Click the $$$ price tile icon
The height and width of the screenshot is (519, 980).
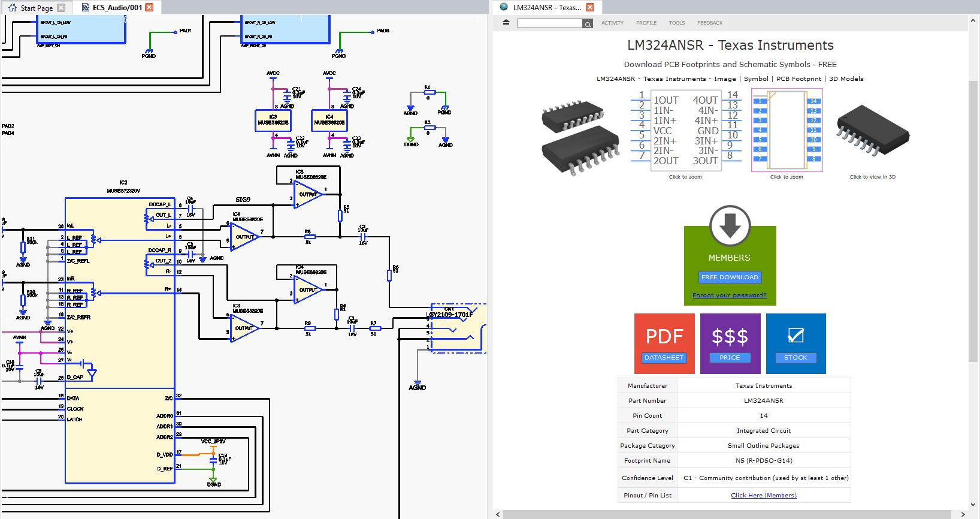click(730, 336)
